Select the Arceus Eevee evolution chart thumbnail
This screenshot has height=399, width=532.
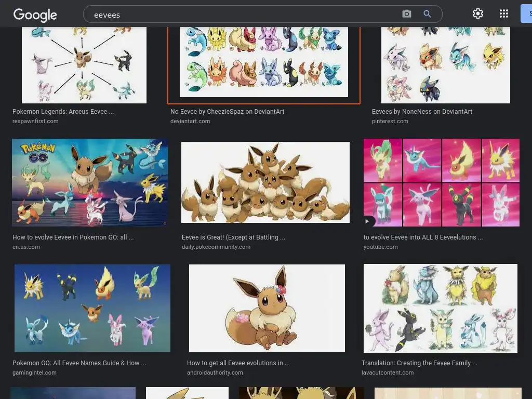point(84,65)
